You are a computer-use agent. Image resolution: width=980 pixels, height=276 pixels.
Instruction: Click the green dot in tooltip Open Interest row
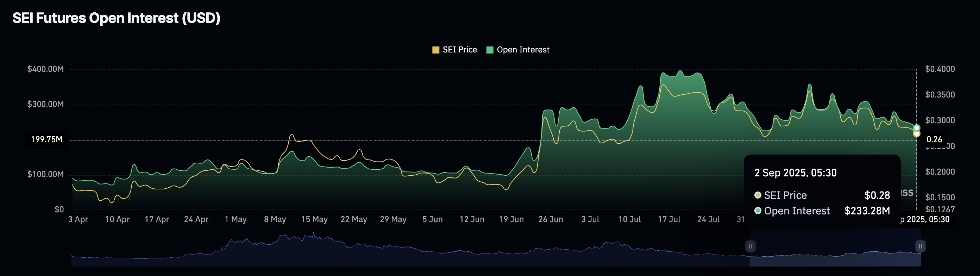(x=758, y=211)
